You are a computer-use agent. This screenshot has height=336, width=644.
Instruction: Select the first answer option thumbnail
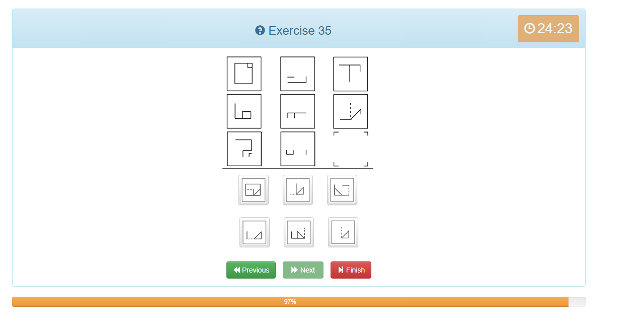point(254,190)
